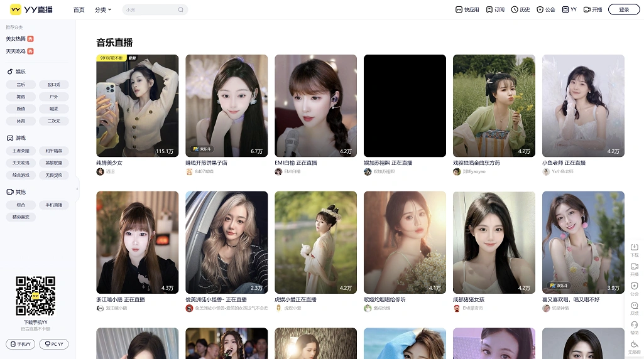Select the 音乐 category chip
The height and width of the screenshot is (359, 644).
21,85
